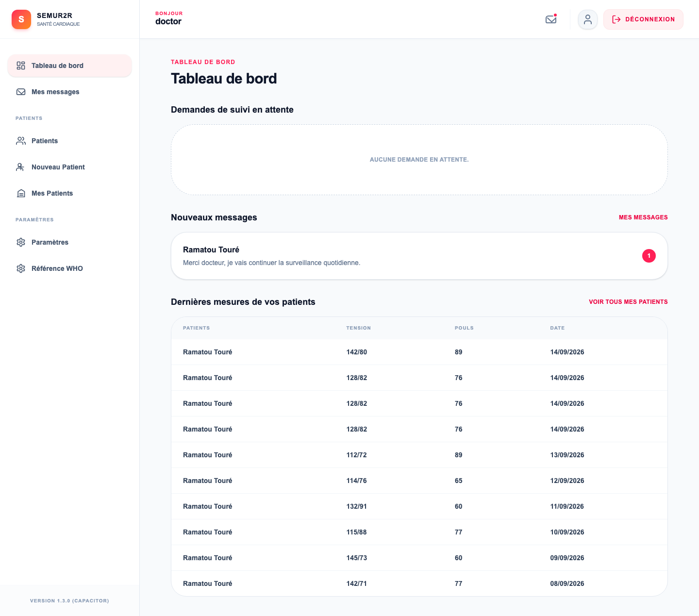Click the Référence WHO gear icon
The width and height of the screenshot is (699, 616).
(21, 268)
